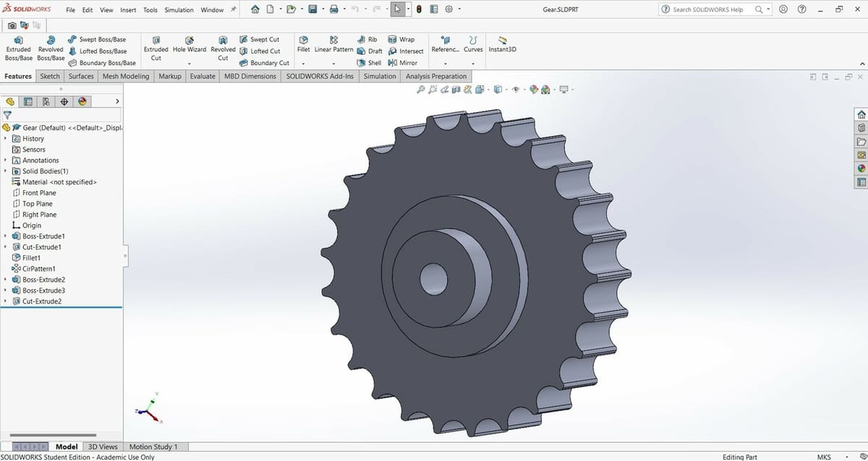This screenshot has width=868, height=461.
Task: Select the Boundary Cut feature
Action: point(264,63)
